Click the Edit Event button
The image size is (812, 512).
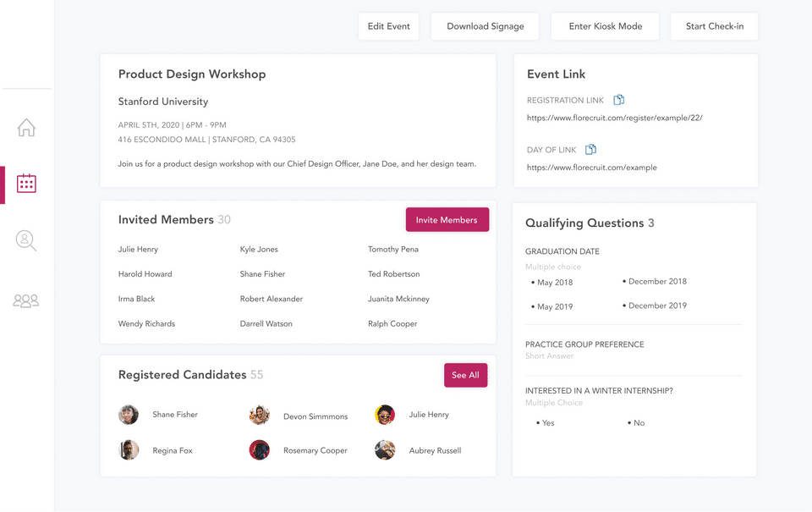click(x=388, y=26)
